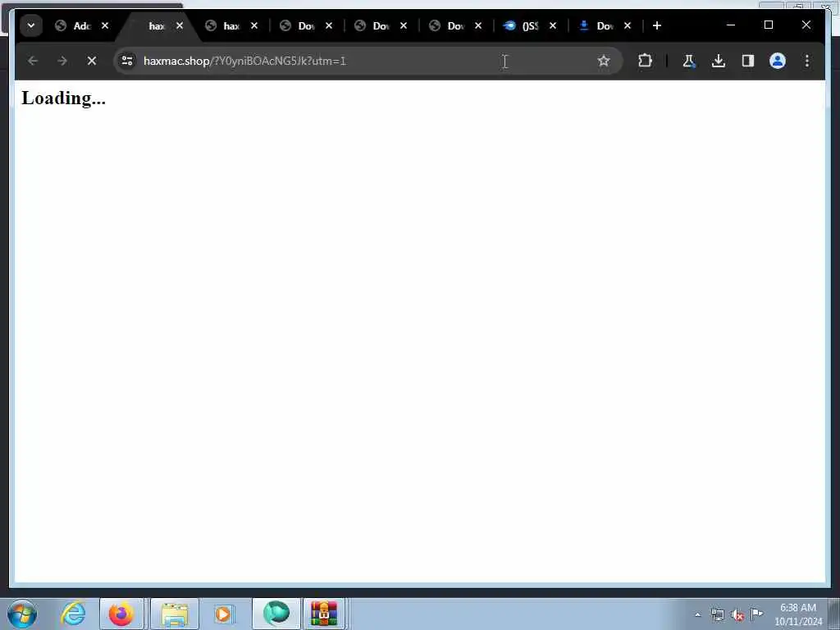The image size is (840, 630).
Task: Close the fourth tab labeled 'Dov'
Action: click(329, 25)
